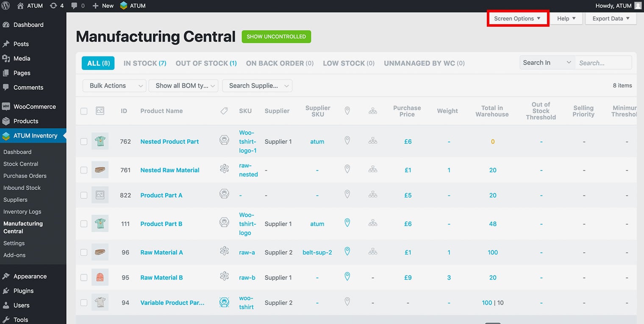Switch to the Out of Stock filter tab

tap(206, 63)
